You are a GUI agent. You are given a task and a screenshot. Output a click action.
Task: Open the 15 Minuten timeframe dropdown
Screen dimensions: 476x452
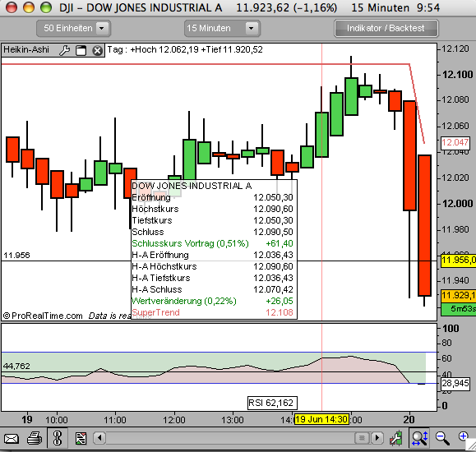(x=222, y=29)
